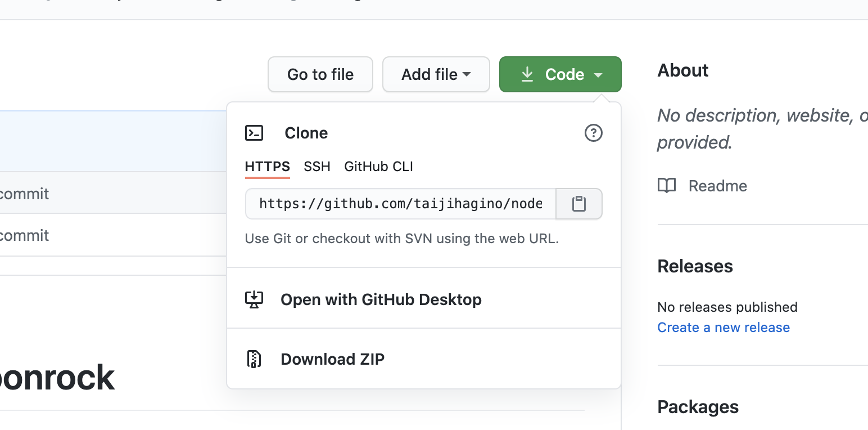Click the GitHub Desktop monitor icon
This screenshot has height=430, width=868.
(x=254, y=299)
